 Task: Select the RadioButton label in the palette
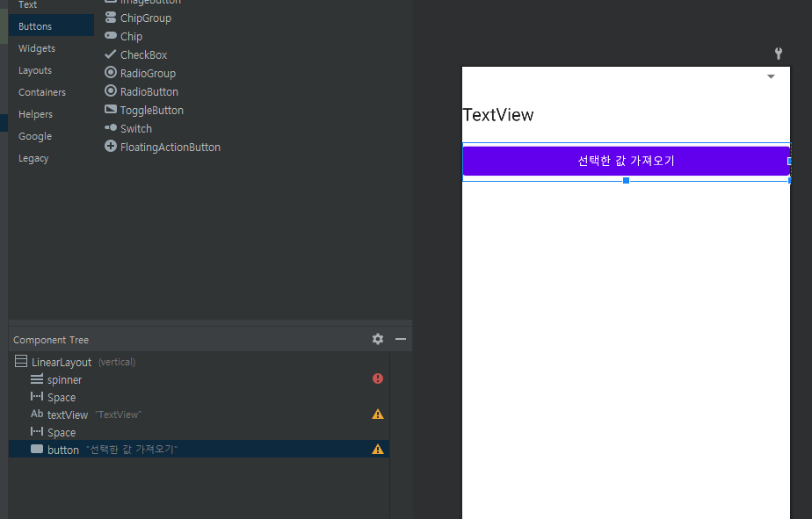click(x=149, y=91)
